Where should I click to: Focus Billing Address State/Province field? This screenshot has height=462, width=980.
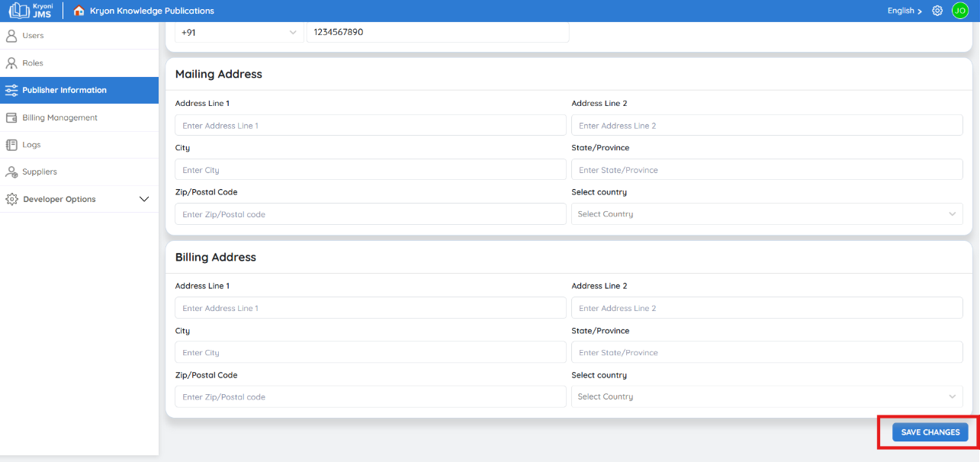[767, 352]
